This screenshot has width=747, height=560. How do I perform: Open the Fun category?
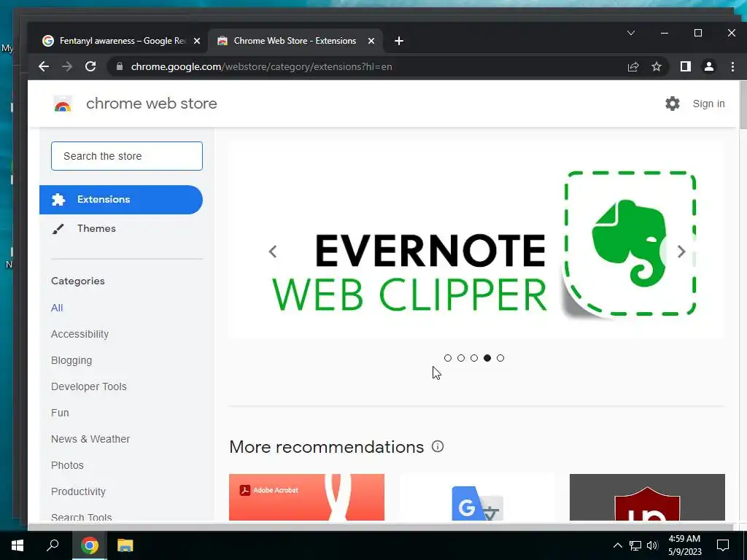60,413
